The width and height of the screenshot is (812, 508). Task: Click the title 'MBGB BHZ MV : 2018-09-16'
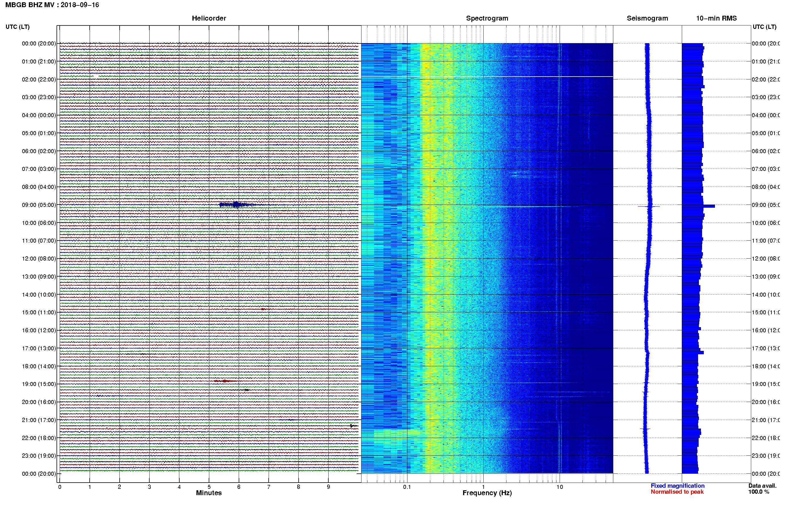[x=52, y=5]
